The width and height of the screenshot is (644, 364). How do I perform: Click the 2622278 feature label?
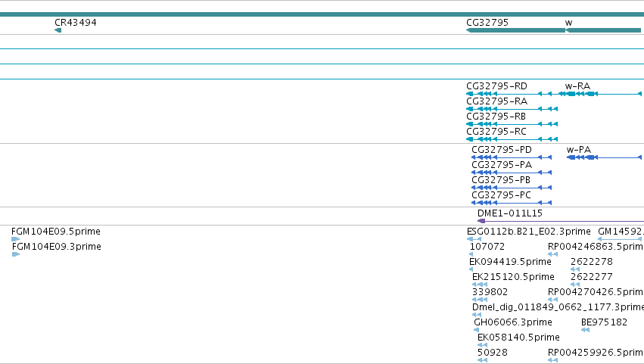592,262
